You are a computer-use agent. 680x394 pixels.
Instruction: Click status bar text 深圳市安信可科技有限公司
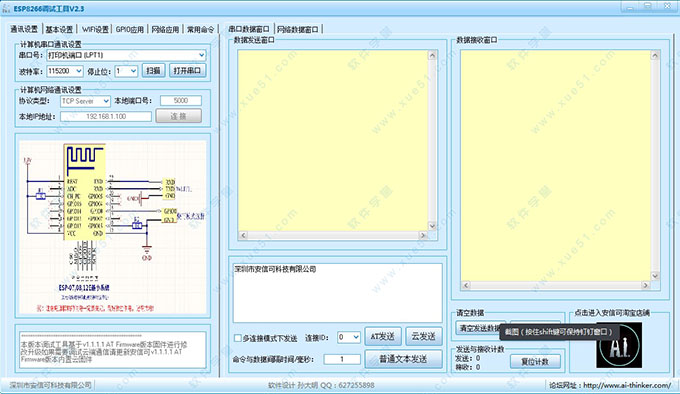click(51, 385)
